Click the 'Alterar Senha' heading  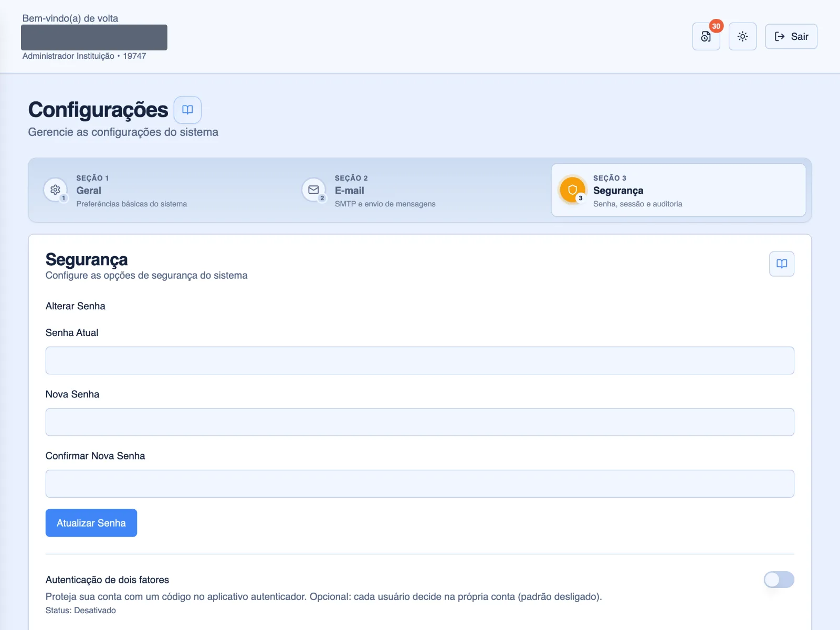click(x=76, y=306)
